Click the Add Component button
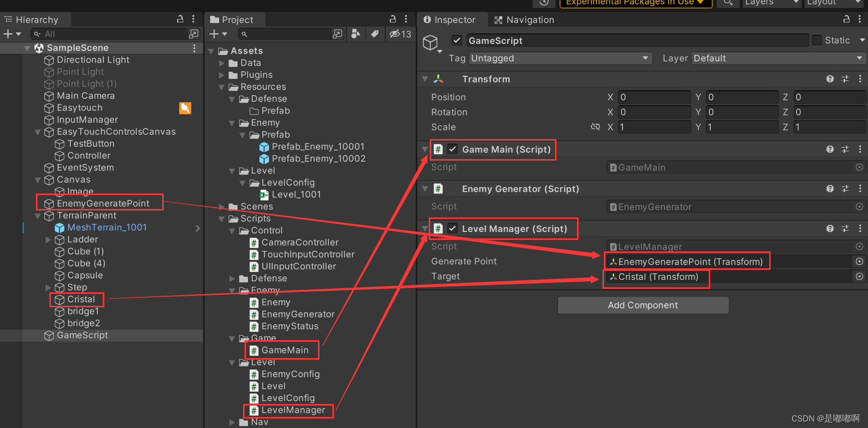868x428 pixels. 643,305
